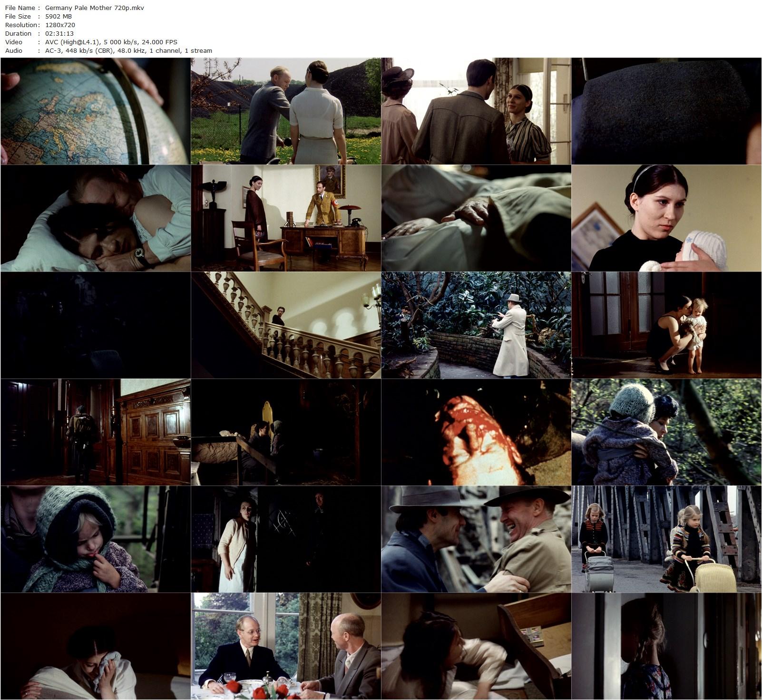This screenshot has height=700, width=762.
Task: Click the two men at dining table thumbnail
Action: coord(285,646)
